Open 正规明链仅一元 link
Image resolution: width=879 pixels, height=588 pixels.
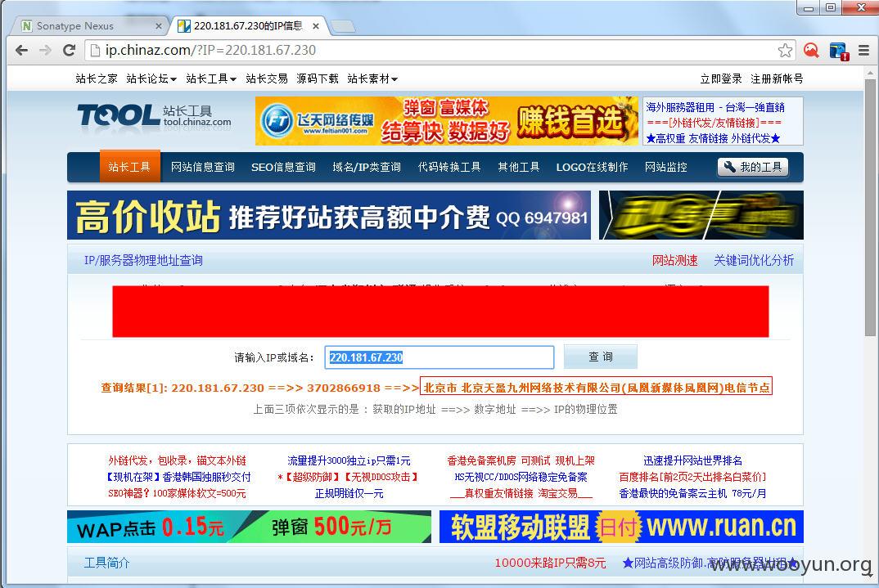point(349,493)
